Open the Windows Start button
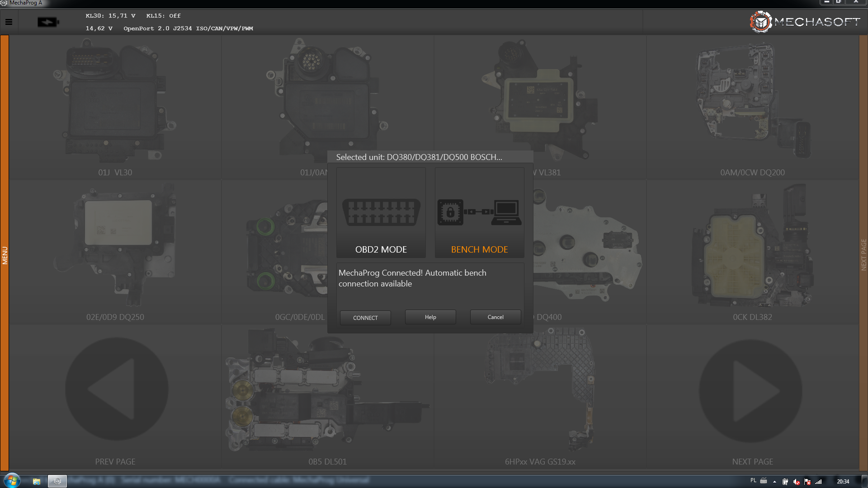The image size is (868, 488). (12, 480)
